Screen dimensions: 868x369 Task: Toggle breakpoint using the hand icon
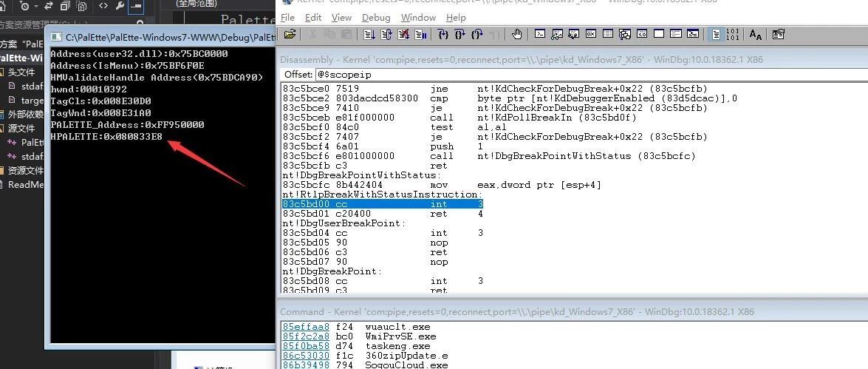[x=516, y=34]
